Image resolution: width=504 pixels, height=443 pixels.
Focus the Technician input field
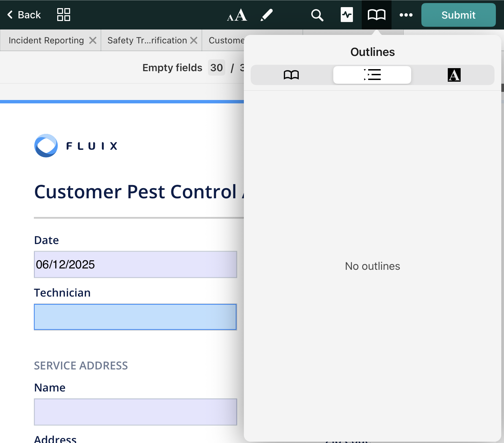click(x=135, y=317)
